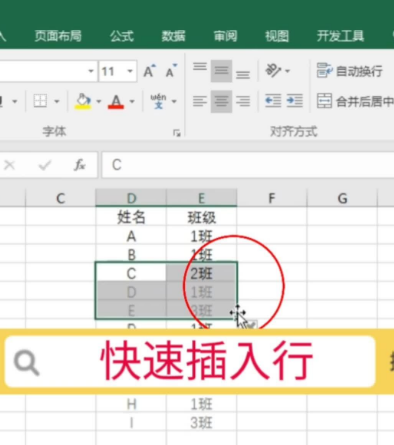This screenshot has height=445, width=394.
Task: Expand the font size dropdown arrow
Action: click(x=130, y=71)
